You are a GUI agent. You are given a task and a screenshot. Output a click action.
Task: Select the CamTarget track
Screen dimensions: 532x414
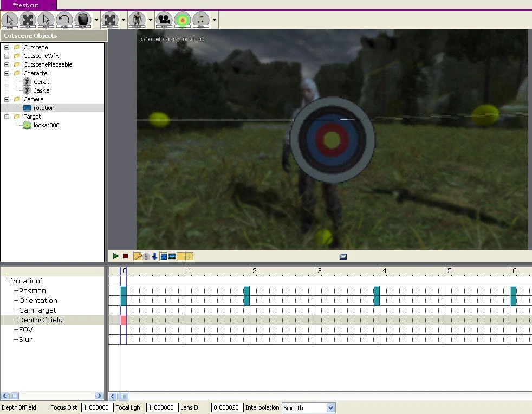click(37, 310)
